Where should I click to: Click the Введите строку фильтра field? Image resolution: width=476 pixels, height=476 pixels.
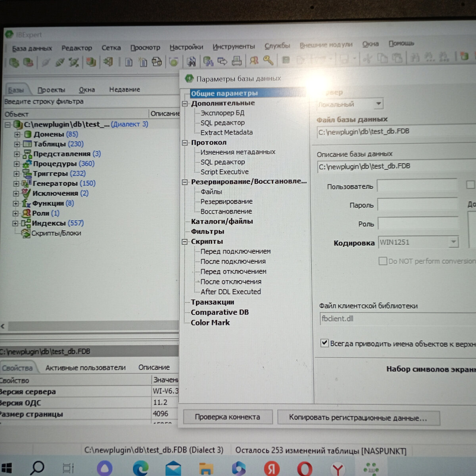coord(90,102)
